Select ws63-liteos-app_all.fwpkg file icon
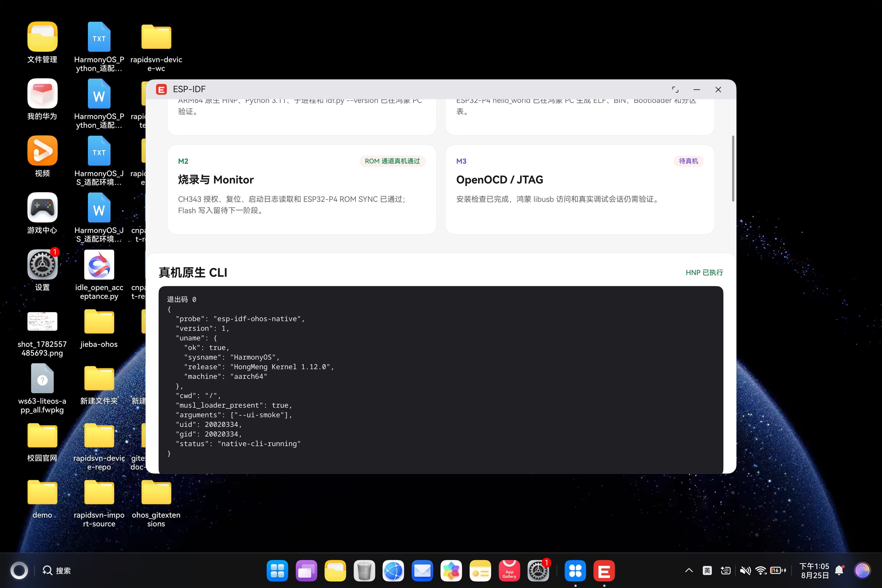The image size is (882, 588). (42, 378)
